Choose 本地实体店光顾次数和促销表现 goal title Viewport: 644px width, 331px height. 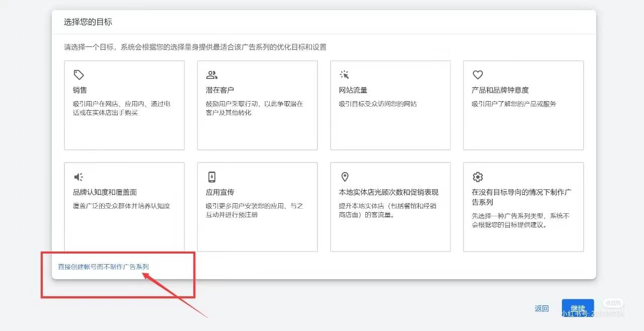click(x=388, y=192)
